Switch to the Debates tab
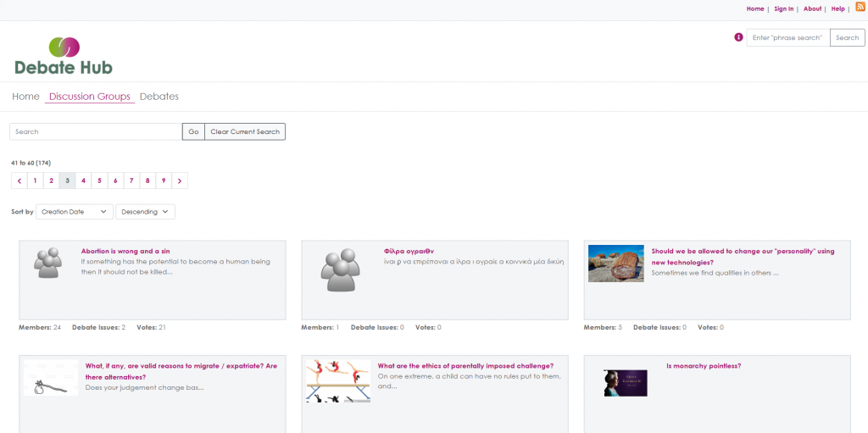Screen dimensions: 868x433 click(159, 97)
